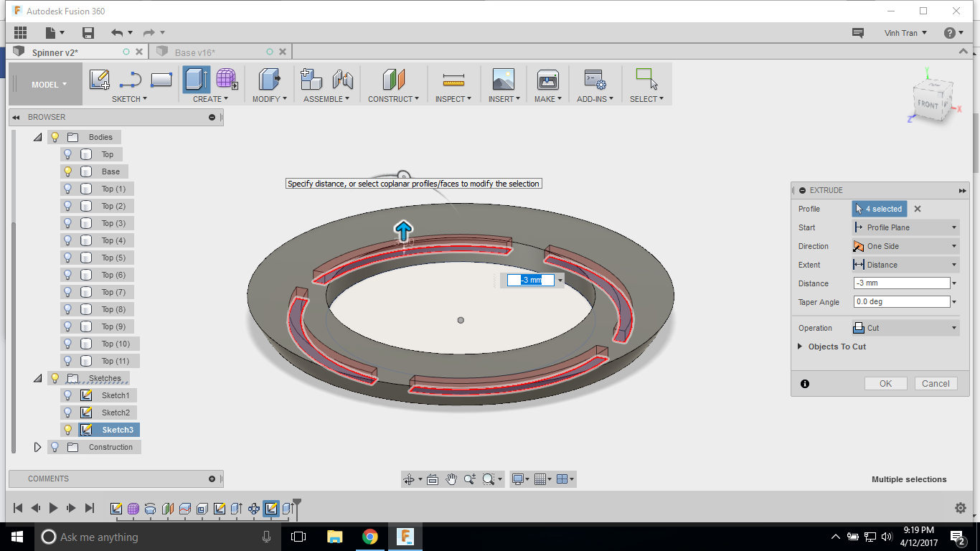Open the MODEL workspace dropdown
The image size is (980, 551).
pos(49,85)
